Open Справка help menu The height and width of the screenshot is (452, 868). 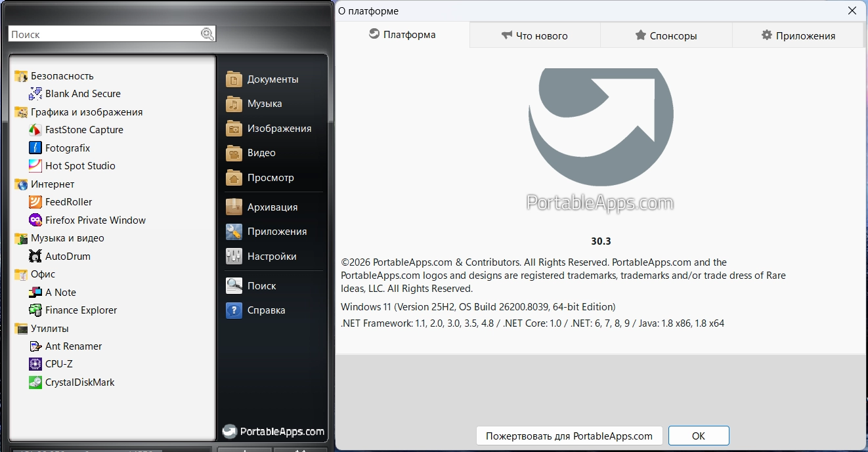point(255,310)
